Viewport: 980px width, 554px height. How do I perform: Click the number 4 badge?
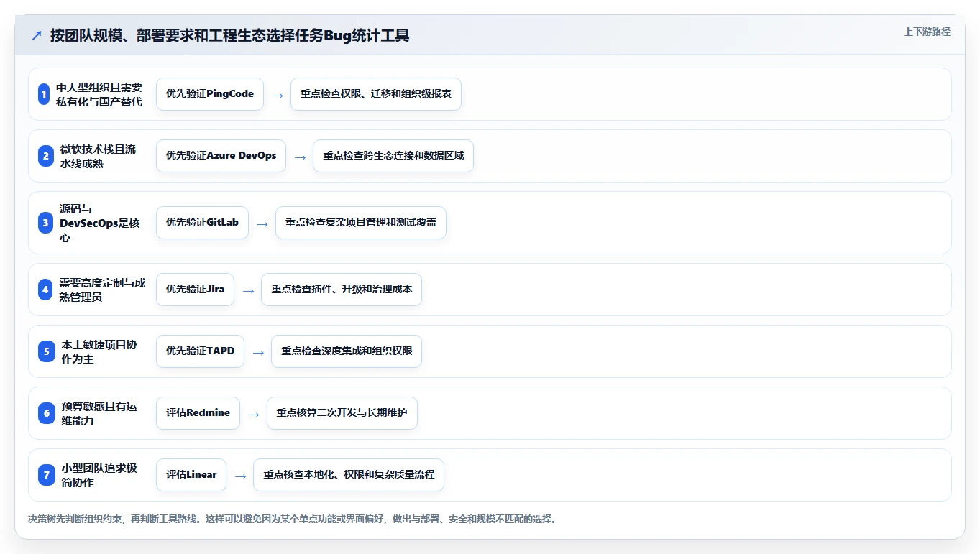click(46, 290)
